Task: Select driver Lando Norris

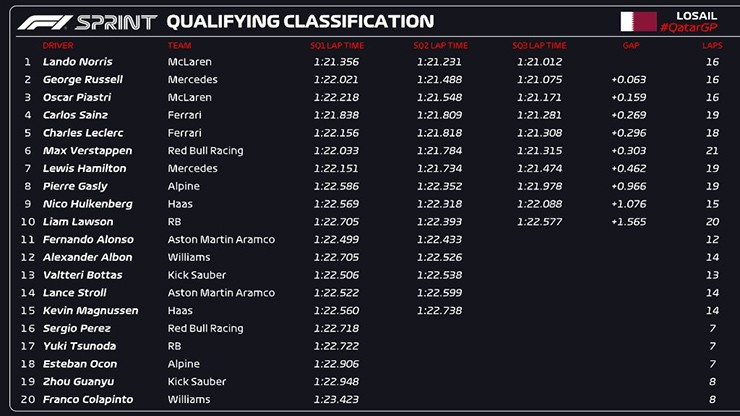Action: tap(78, 62)
